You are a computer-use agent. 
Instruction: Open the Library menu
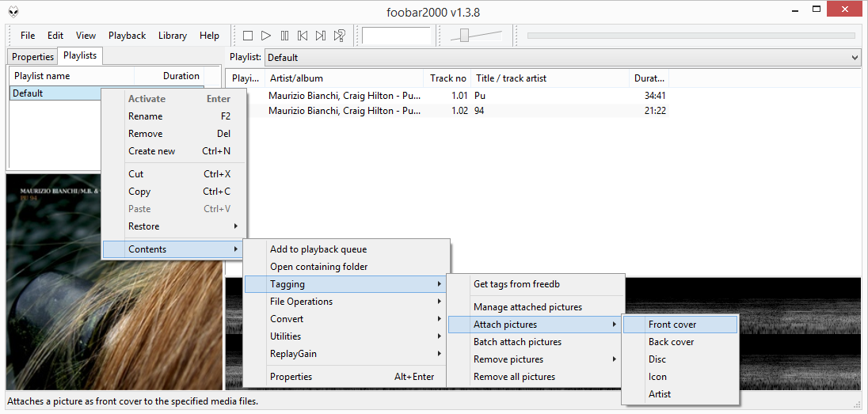pos(172,36)
